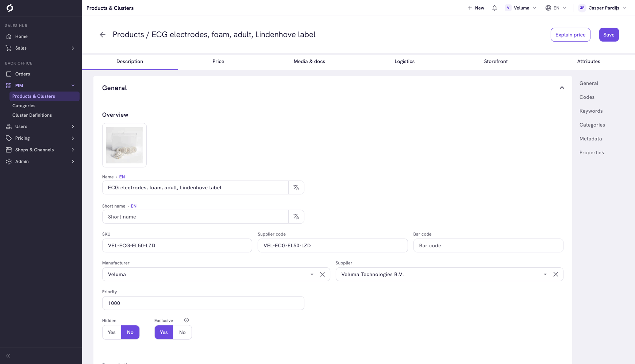
Task: Expand the Sales menu chevron
Action: pos(73,48)
